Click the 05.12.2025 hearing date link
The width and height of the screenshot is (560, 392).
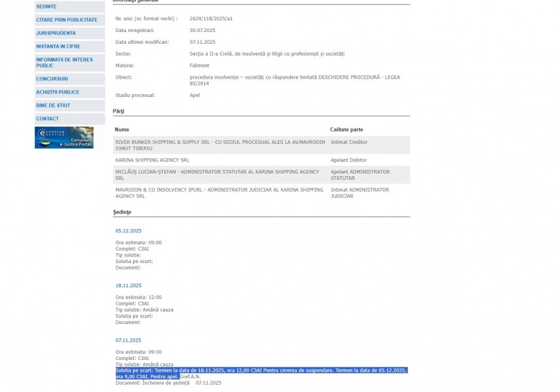[128, 231]
